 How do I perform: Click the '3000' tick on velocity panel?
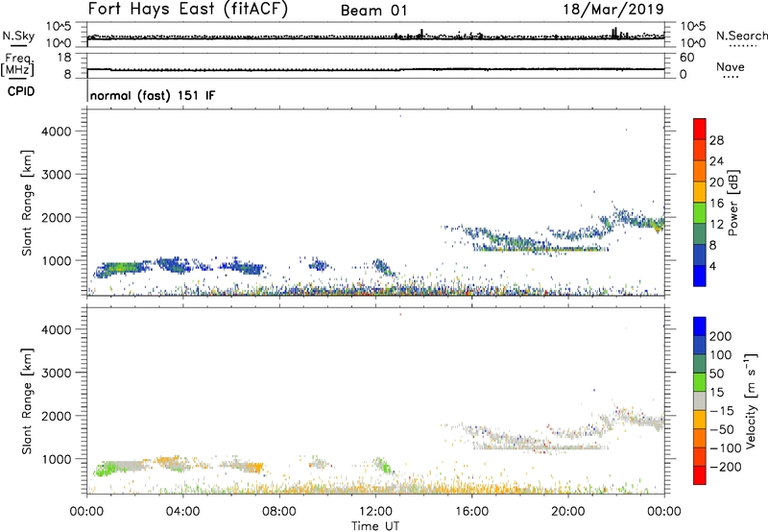click(x=57, y=373)
